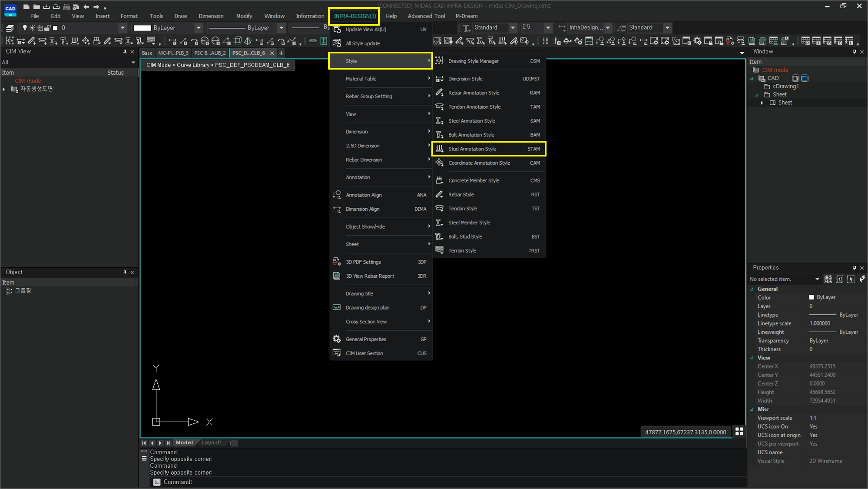Click the 3D PDF Settings menu icon
This screenshot has width=868, height=489.
(x=336, y=262)
